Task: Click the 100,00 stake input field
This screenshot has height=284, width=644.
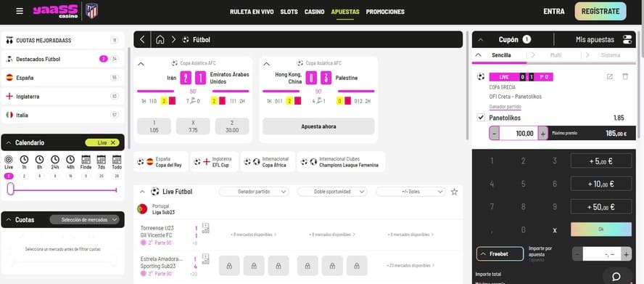Action: (x=519, y=134)
